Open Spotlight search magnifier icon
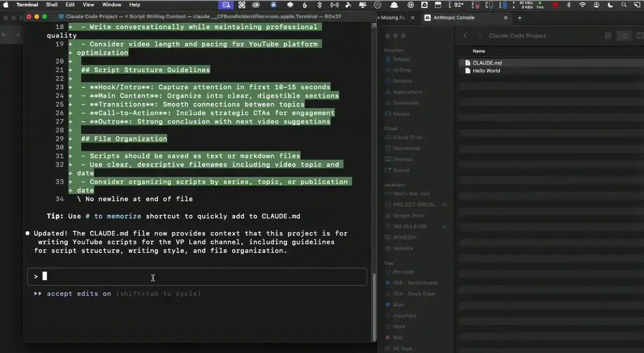644x353 pixels. tap(624, 5)
